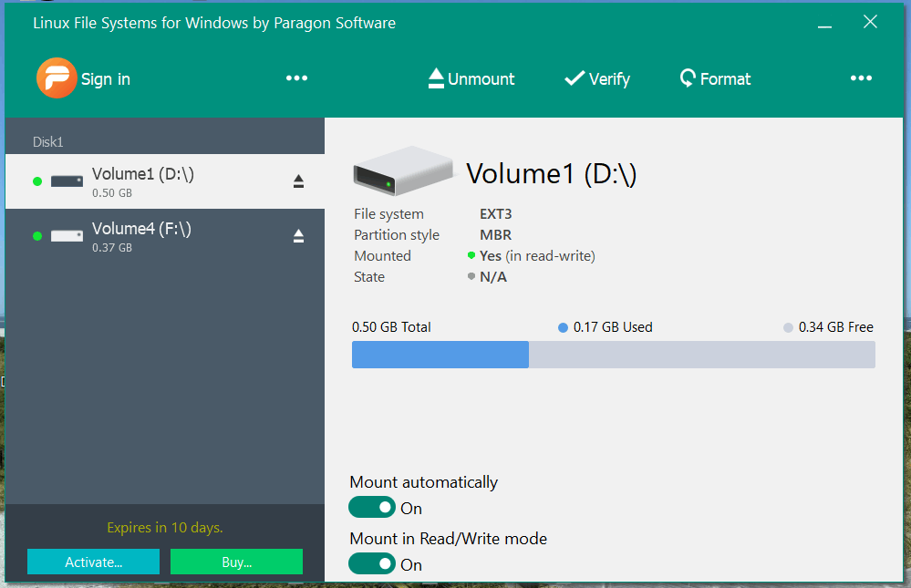
Task: Click the MBR partition style value
Action: tap(495, 234)
